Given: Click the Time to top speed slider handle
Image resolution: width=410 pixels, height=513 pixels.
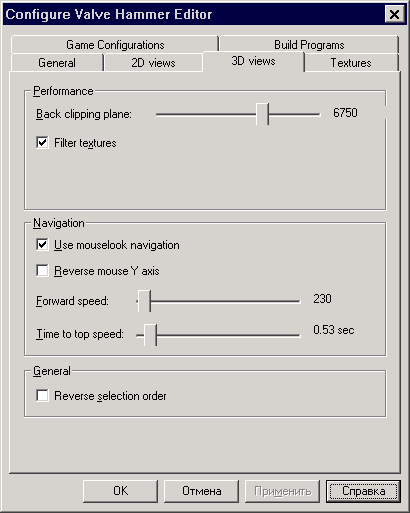Looking at the screenshot, I should click(x=150, y=335).
